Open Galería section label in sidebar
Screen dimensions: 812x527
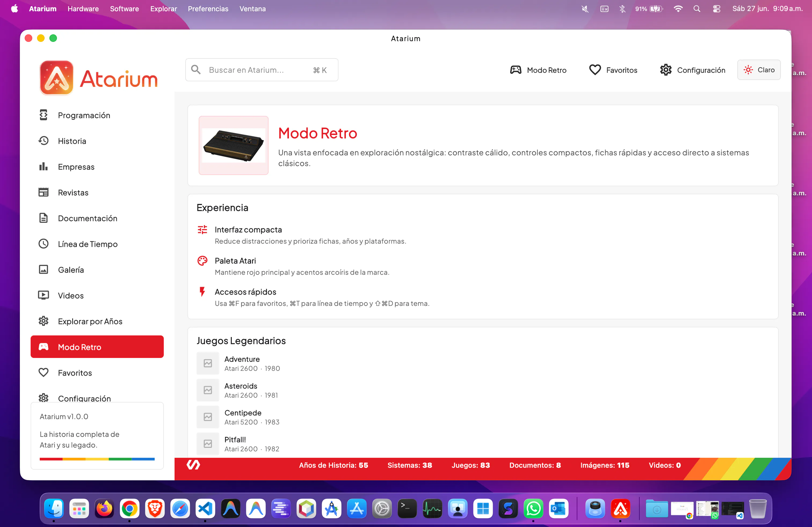(71, 270)
